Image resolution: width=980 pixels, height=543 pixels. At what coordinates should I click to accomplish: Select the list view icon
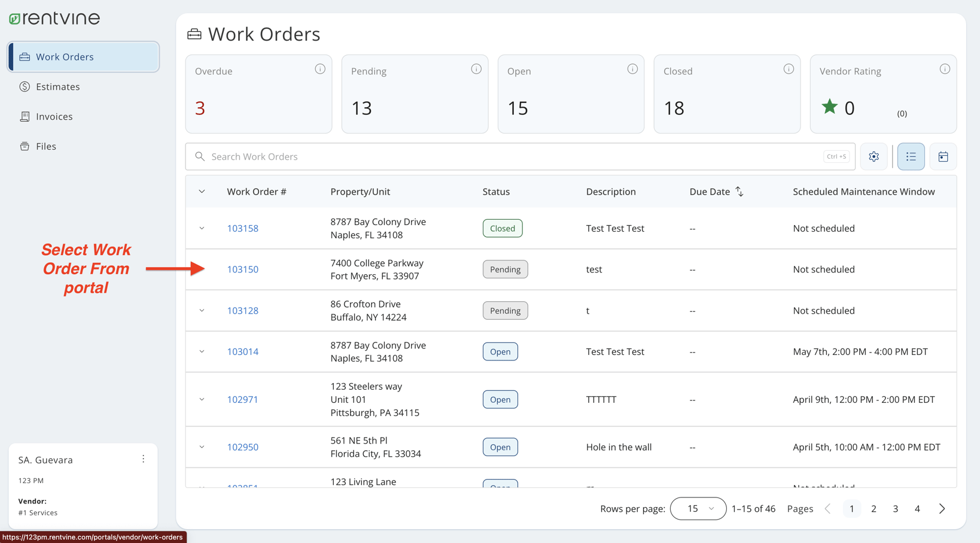(x=911, y=156)
